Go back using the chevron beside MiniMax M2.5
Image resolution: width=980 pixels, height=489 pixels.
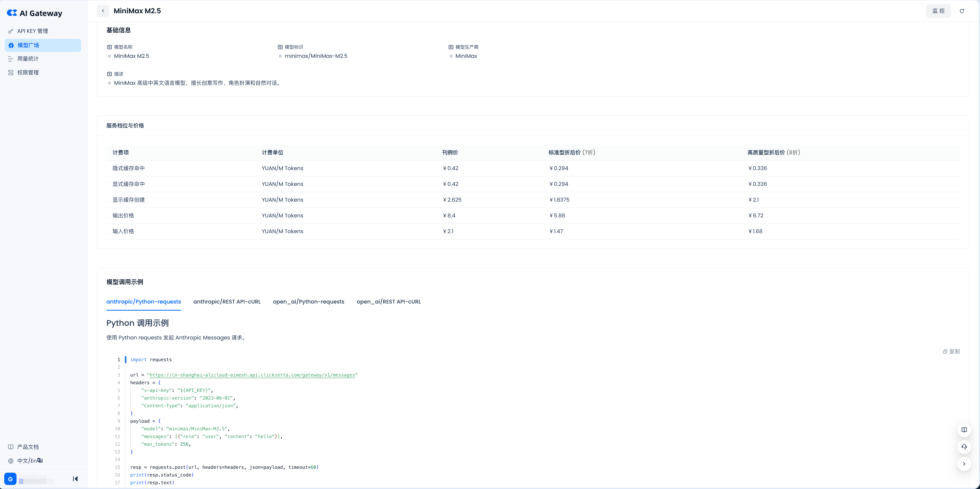pos(103,11)
